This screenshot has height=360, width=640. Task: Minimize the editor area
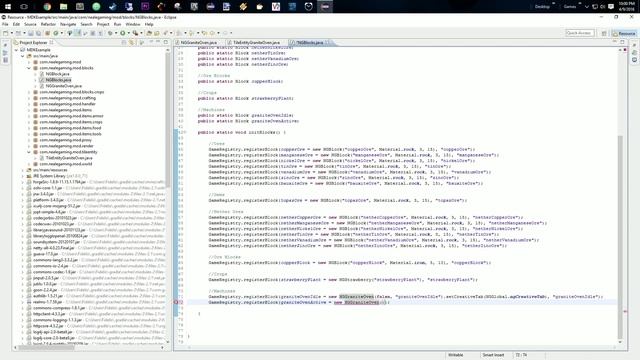(615, 42)
